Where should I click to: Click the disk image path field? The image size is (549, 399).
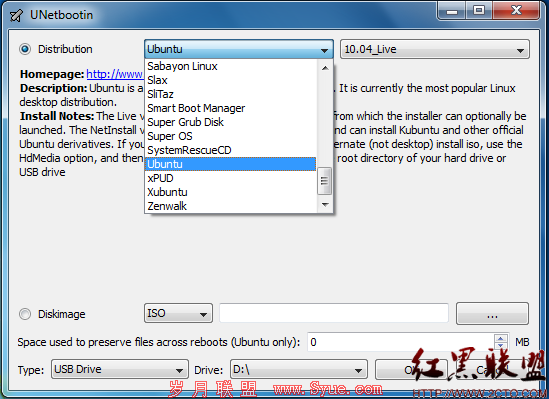pyautogui.click(x=334, y=313)
